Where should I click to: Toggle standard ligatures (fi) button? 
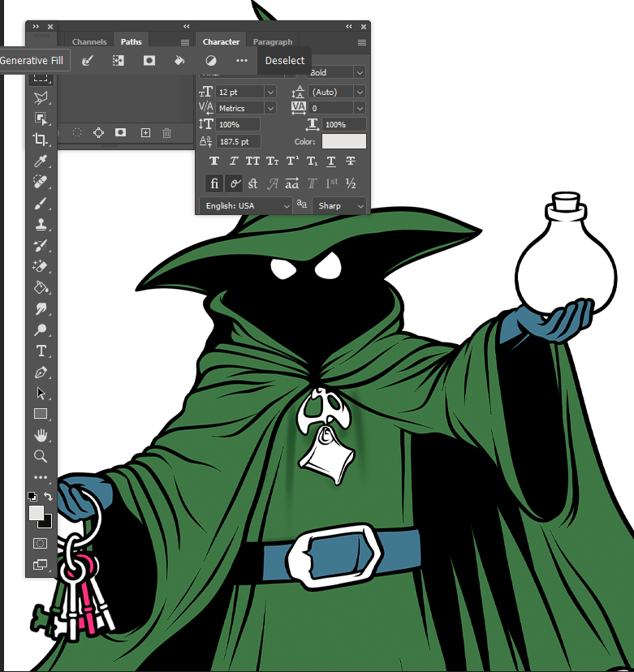[x=214, y=183]
